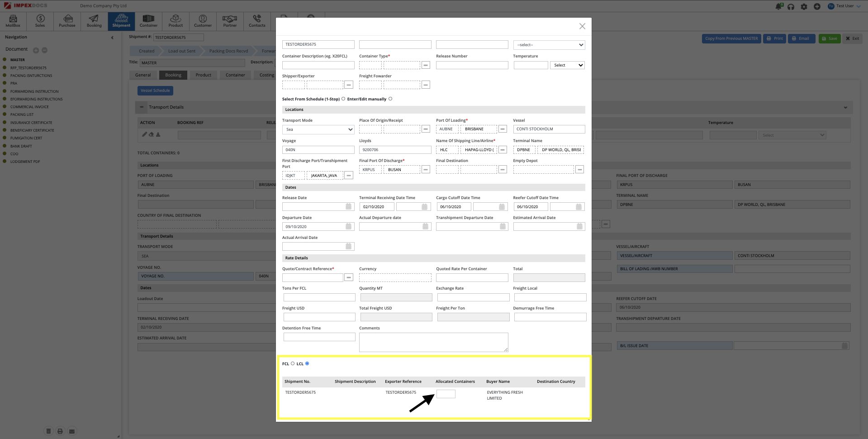Image resolution: width=868 pixels, height=439 pixels.
Task: Switch to the Container tab
Action: 235,75
